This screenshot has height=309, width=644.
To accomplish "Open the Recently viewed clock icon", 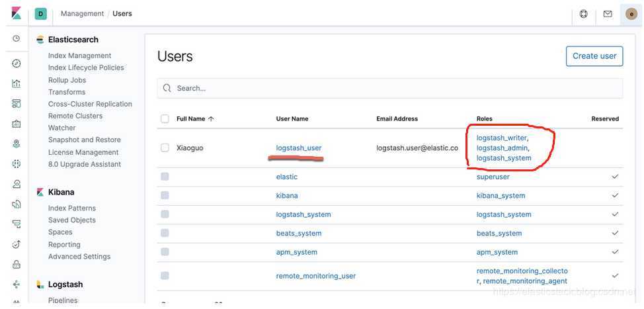I will (x=16, y=38).
